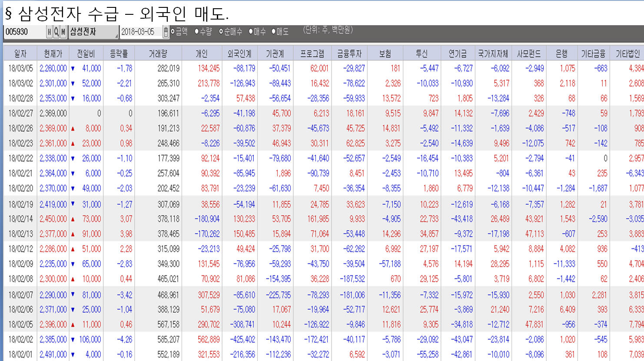Select the 수량 radio button

[x=197, y=31]
